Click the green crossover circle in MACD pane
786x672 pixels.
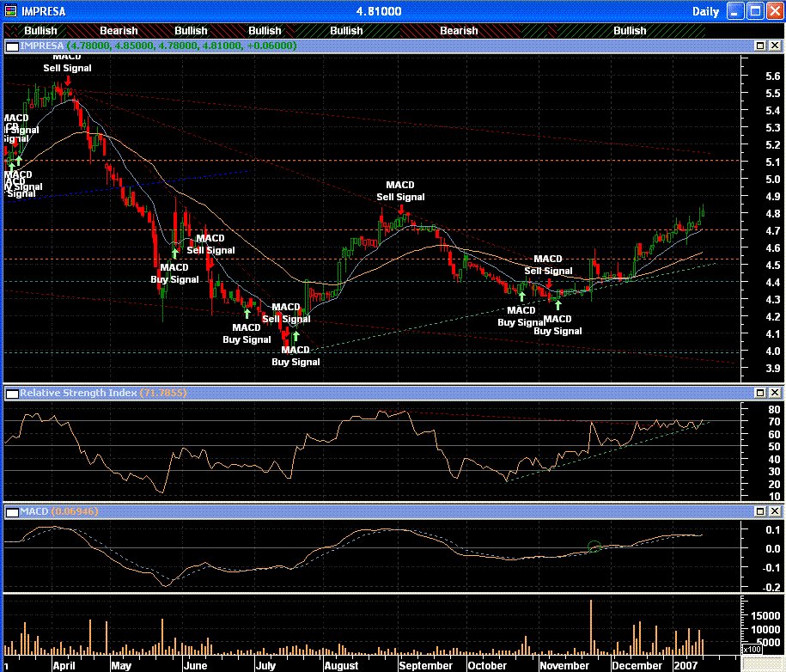click(594, 547)
